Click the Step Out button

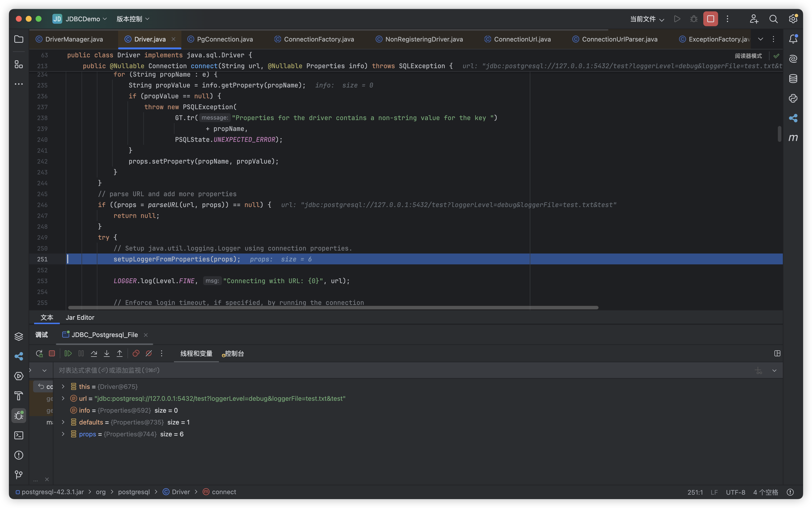click(x=119, y=353)
